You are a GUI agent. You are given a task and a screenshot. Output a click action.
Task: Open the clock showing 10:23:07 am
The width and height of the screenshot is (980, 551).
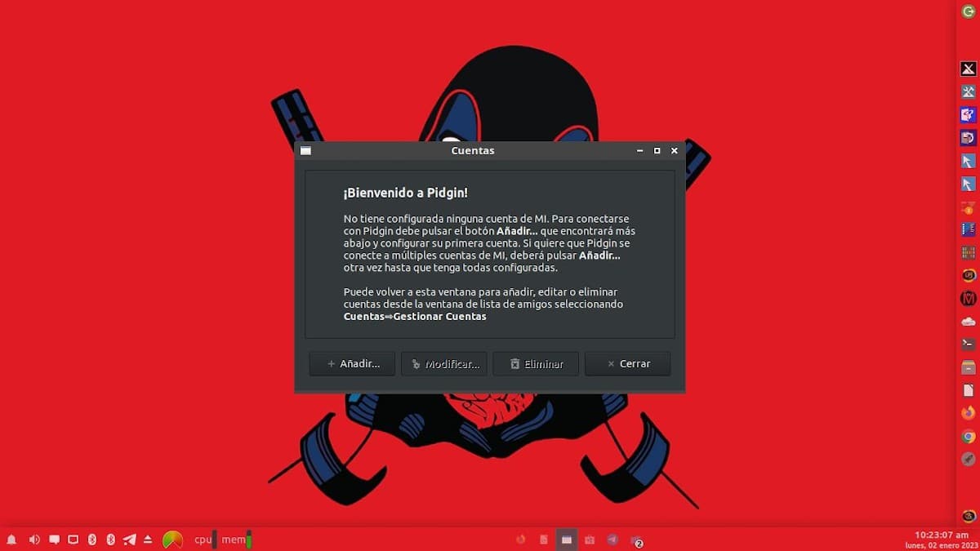pos(942,535)
